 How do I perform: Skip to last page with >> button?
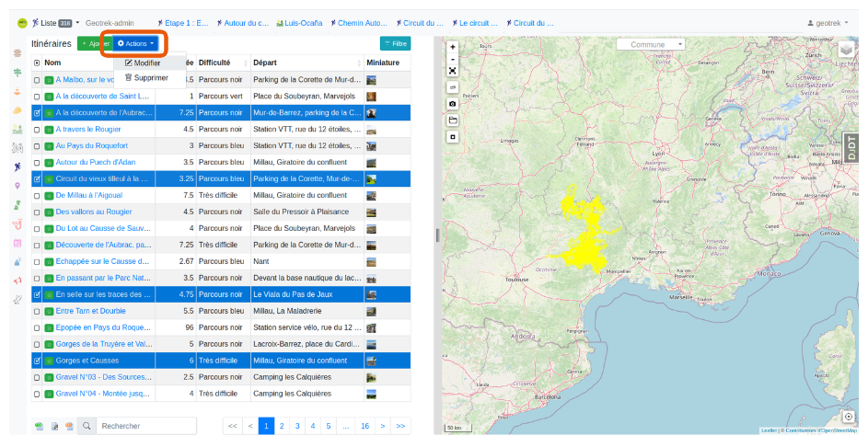click(400, 426)
